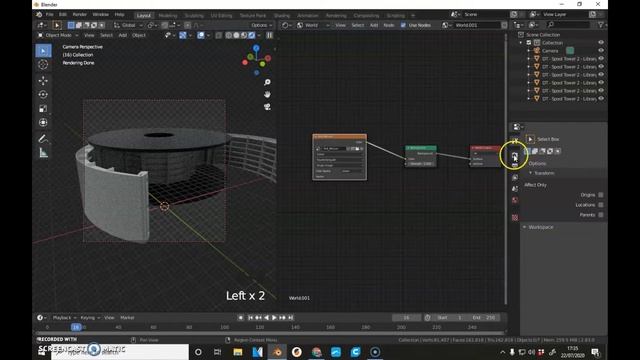The width and height of the screenshot is (640, 360).
Task: Open the Add menu in 3D viewport header
Action: click(122, 36)
